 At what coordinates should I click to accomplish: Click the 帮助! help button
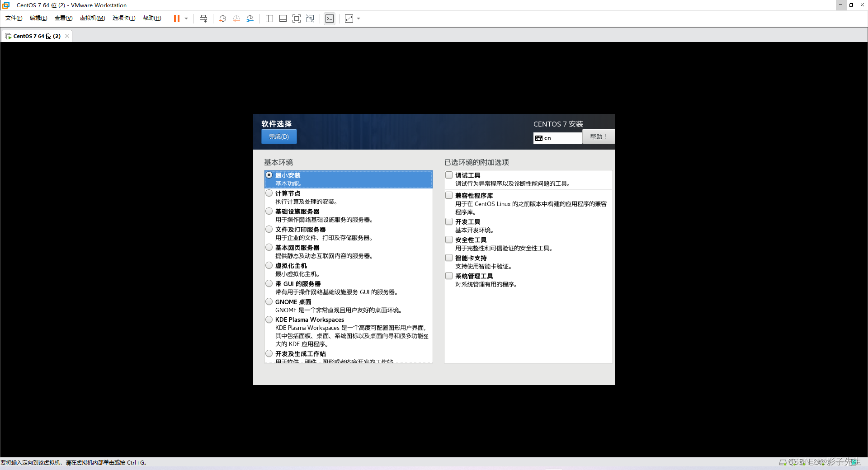coord(598,136)
